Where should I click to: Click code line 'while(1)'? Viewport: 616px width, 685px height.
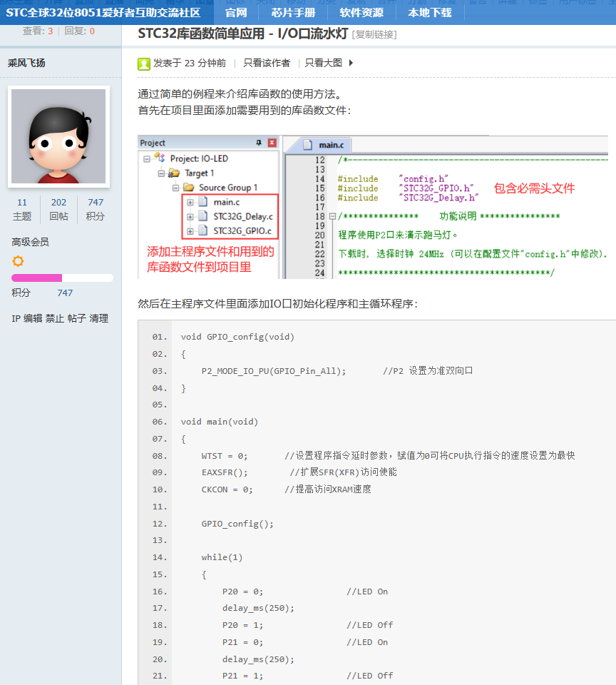(x=222, y=557)
